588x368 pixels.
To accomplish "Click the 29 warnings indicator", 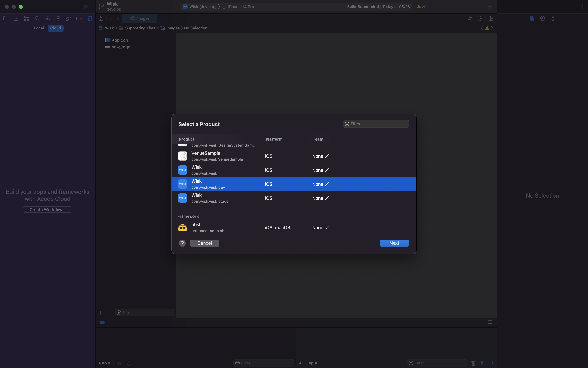I will tap(422, 7).
